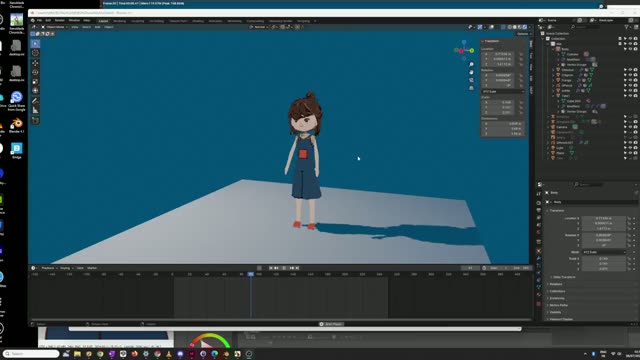The image size is (640, 360).
Task: Open the Object Mode dropdown
Action: 54,27
